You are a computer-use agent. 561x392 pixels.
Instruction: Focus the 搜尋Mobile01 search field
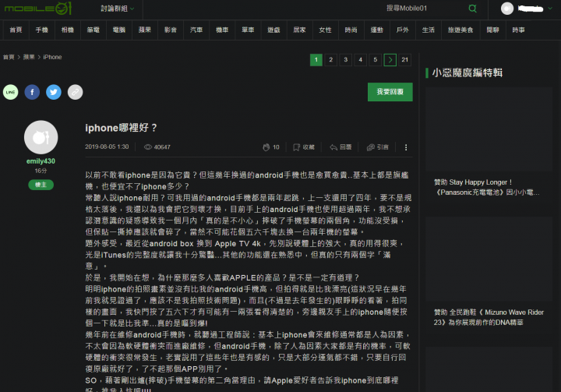[x=424, y=9]
